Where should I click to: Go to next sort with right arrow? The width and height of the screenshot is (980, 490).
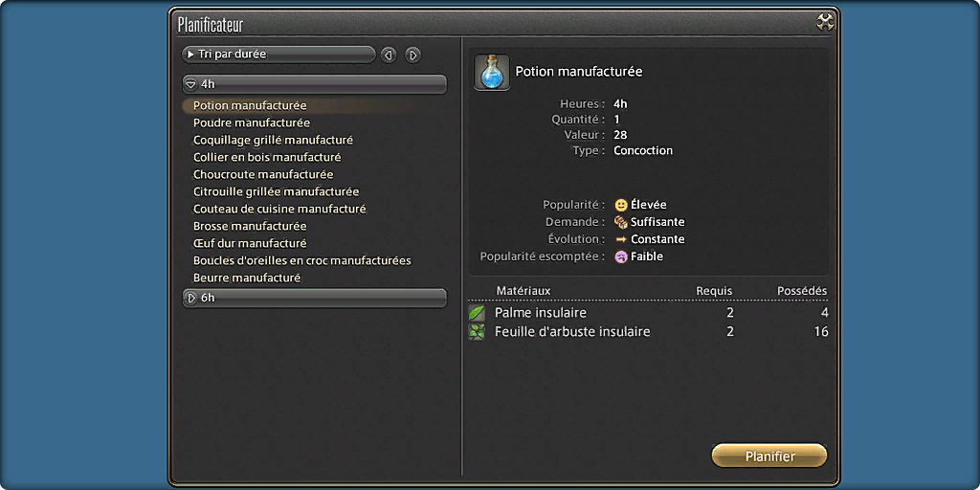tap(412, 55)
